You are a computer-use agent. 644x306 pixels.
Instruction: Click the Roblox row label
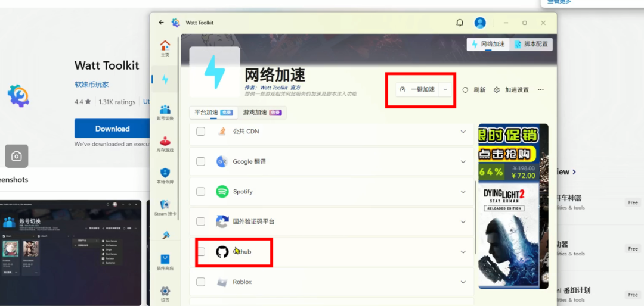point(242,282)
